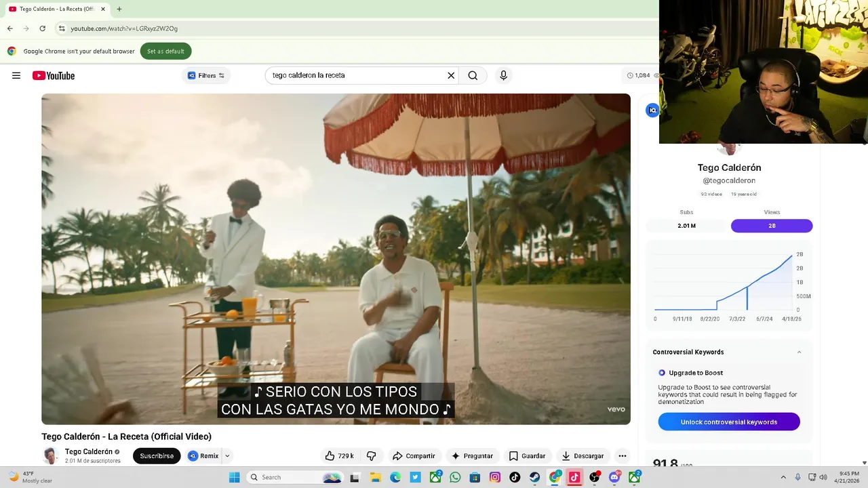Open Task View on taskbar
868x488 pixels.
354,477
